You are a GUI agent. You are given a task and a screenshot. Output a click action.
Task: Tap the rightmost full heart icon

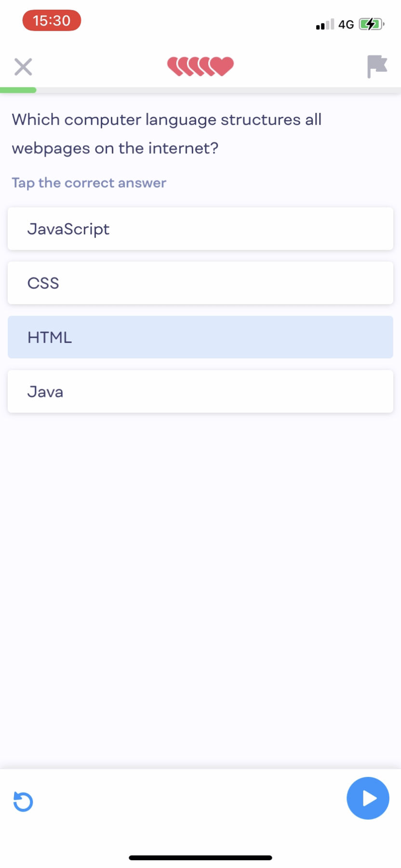(x=223, y=66)
